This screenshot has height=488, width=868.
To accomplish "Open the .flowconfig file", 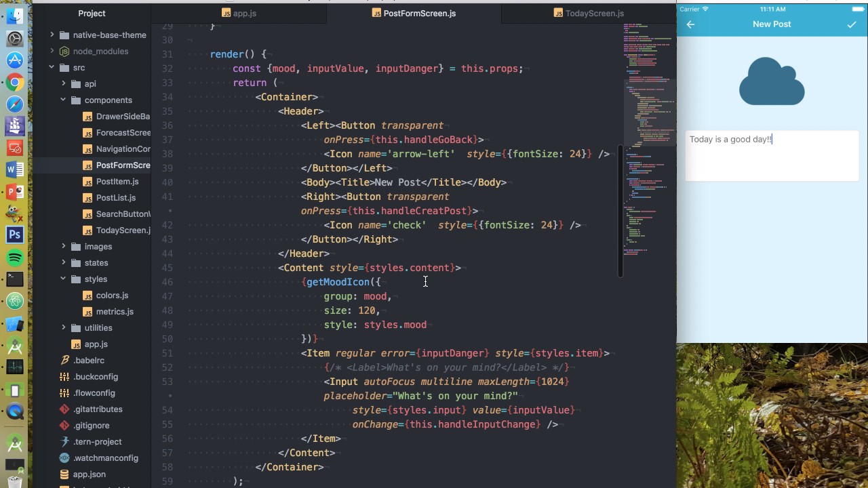I will (x=94, y=393).
